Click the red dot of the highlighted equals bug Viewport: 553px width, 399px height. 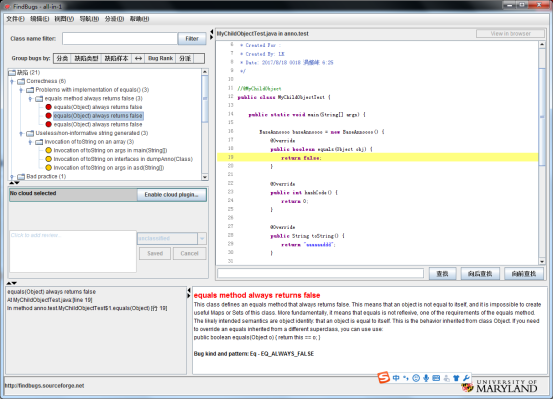pos(49,116)
